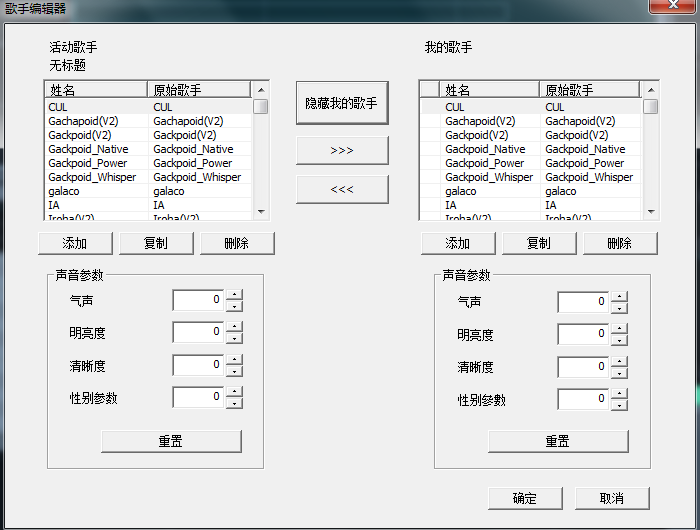Decrease 明亮度 value in left panel
The height and width of the screenshot is (530, 700).
click(234, 338)
